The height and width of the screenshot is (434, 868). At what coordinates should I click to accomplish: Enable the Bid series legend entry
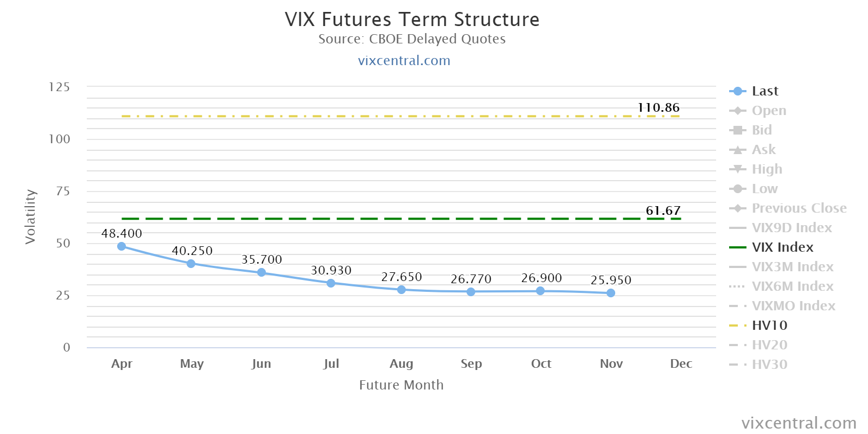(751, 130)
